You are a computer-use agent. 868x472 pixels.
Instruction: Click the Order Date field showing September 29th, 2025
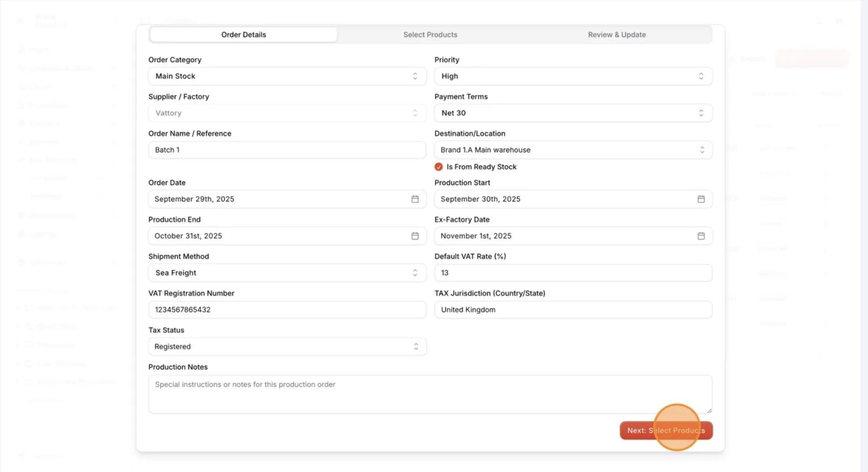287,199
